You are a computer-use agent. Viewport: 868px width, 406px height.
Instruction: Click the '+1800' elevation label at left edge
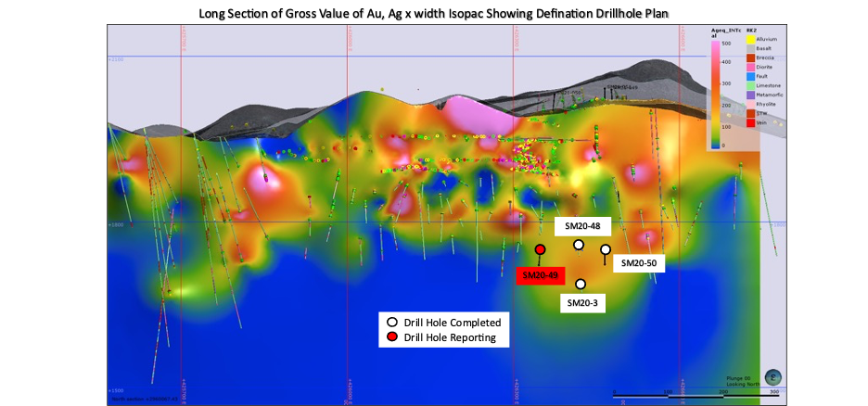pyautogui.click(x=116, y=225)
